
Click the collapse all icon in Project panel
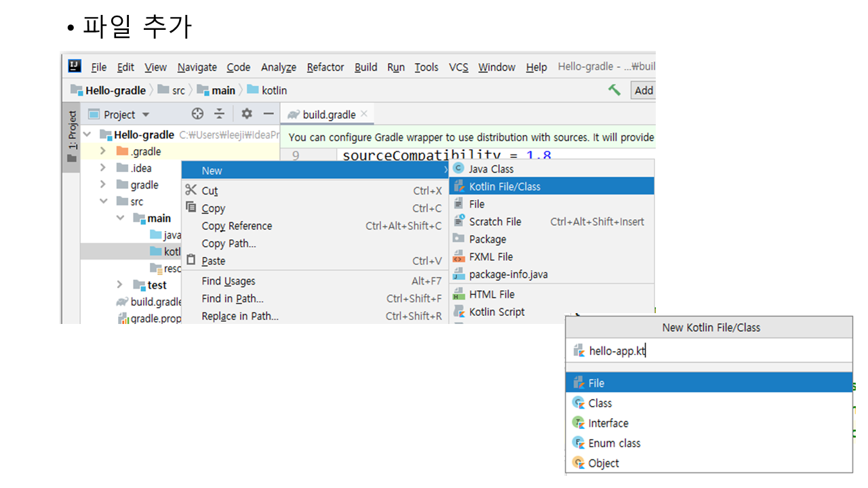tap(219, 114)
